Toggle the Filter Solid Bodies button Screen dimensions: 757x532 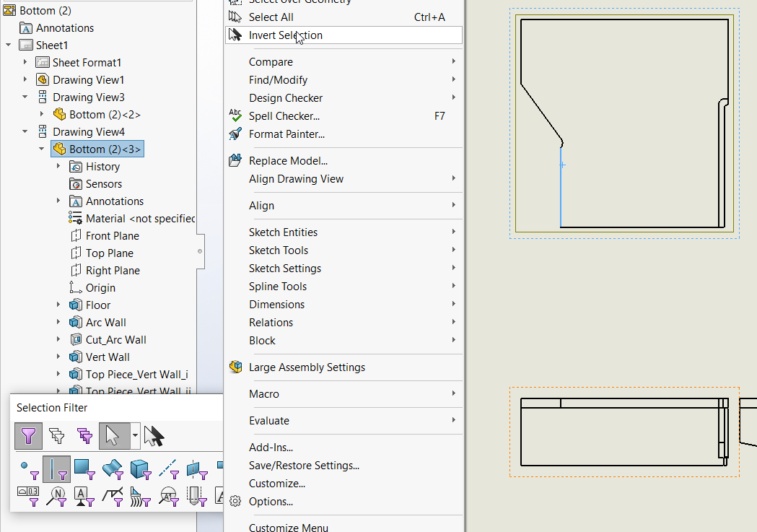click(141, 469)
